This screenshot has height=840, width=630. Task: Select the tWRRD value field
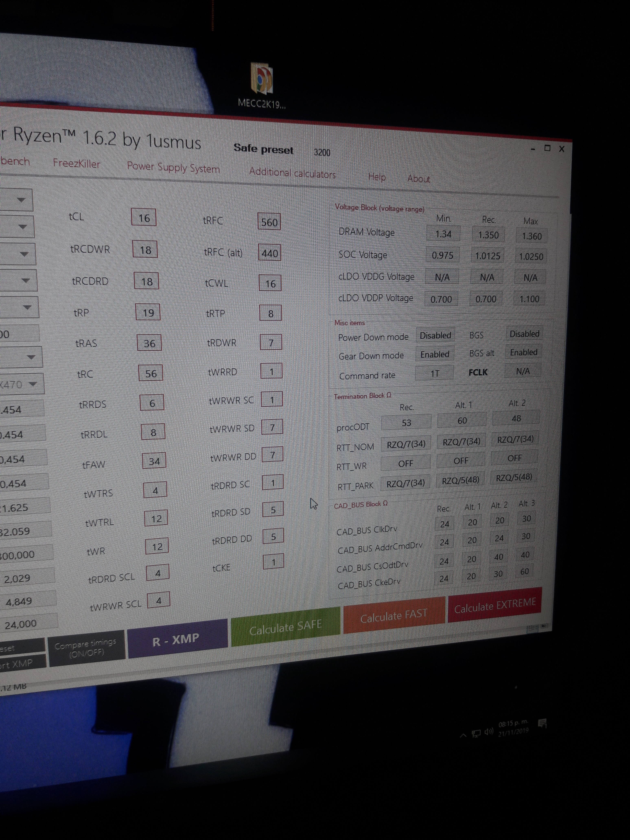pos(271,371)
